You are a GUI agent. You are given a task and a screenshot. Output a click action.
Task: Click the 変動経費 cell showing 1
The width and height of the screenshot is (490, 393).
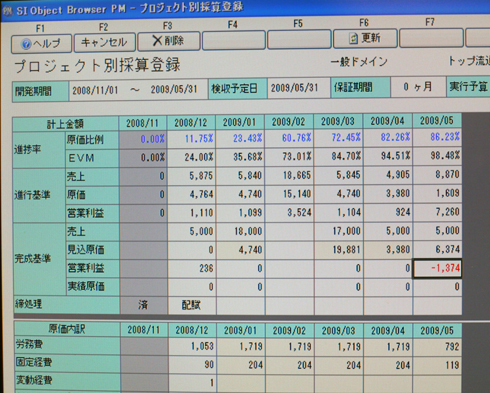tap(192, 382)
